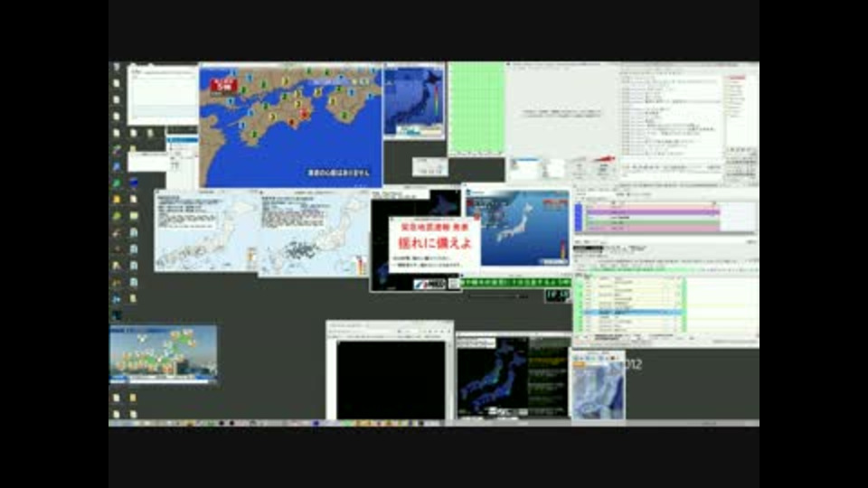Open the small Japan seismic map window beside the regional map
This screenshot has width=868, height=488.
(x=414, y=100)
